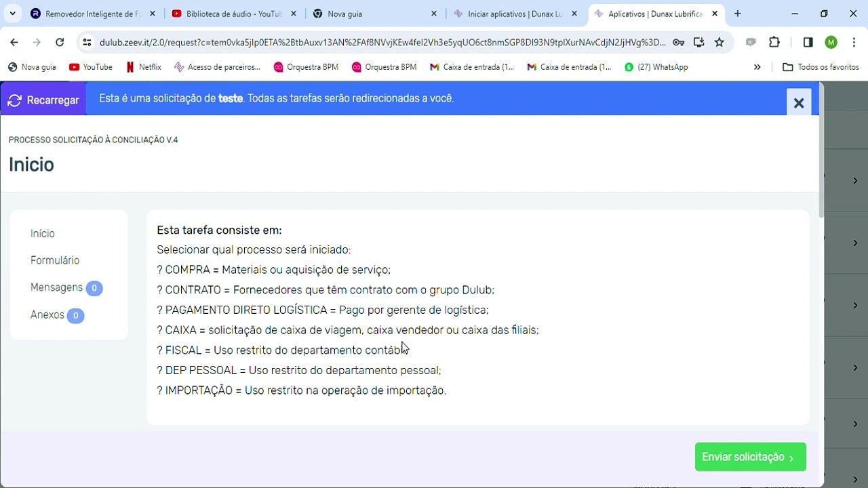Click the address bar URL field
Viewport: 868px width, 488px height.
click(x=382, y=42)
